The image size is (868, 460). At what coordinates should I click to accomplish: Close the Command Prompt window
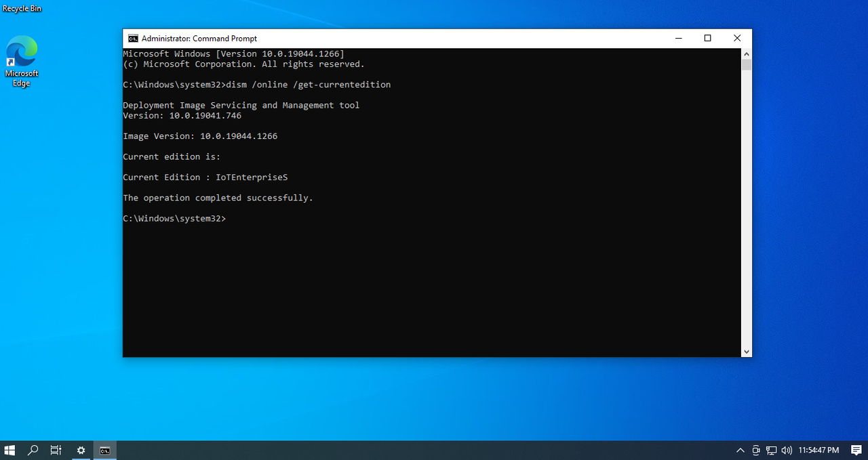(737, 39)
